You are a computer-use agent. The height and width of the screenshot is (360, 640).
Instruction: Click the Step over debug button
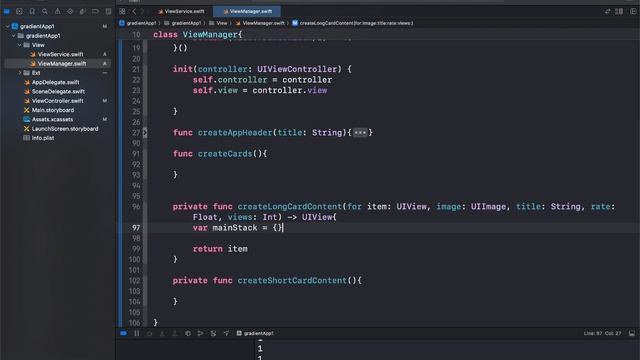pyautogui.click(x=149, y=333)
